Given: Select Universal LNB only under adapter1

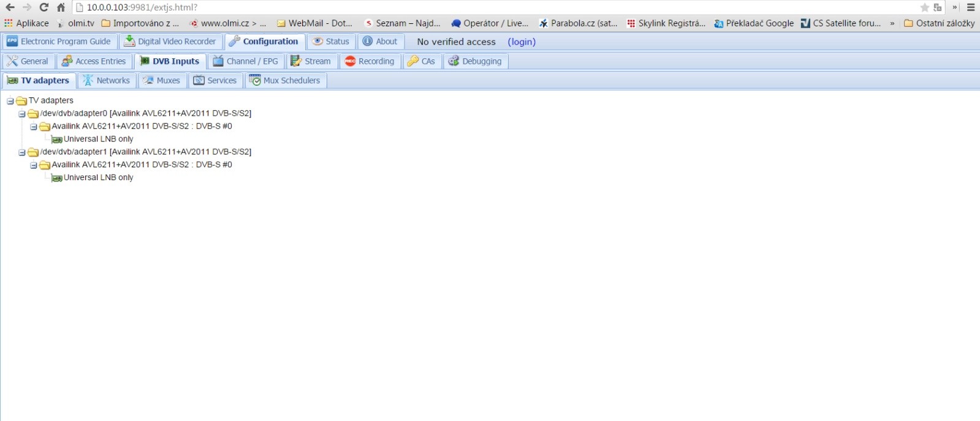Looking at the screenshot, I should 98,178.
